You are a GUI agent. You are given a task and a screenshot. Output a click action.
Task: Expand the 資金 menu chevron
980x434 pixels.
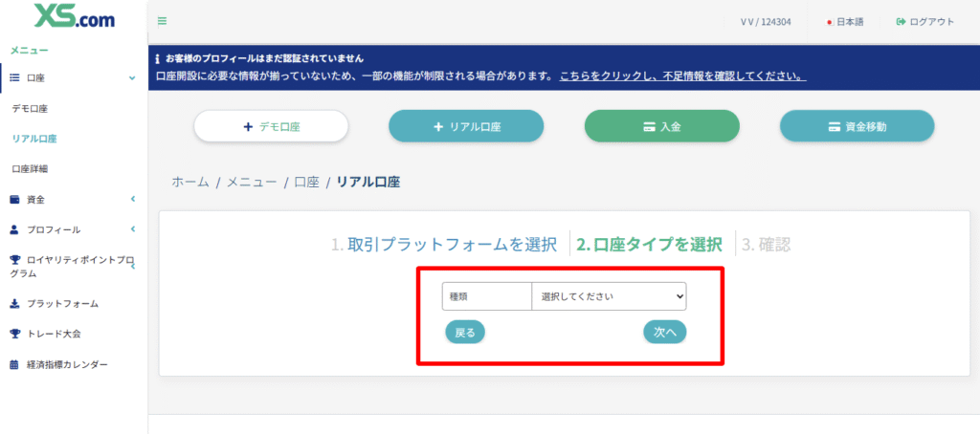[x=132, y=199]
